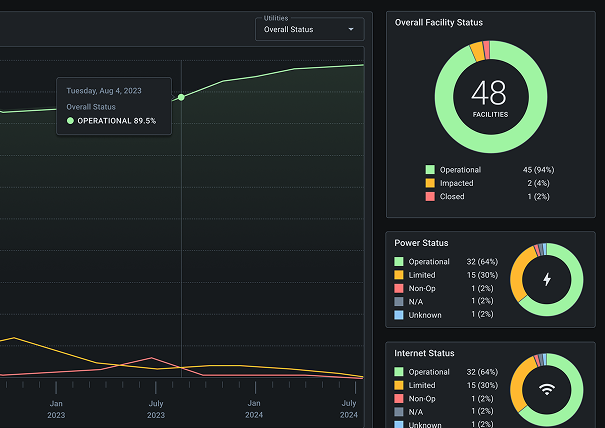The width and height of the screenshot is (605, 428).
Task: Click the orange Impacted legend swatch
Action: point(430,183)
